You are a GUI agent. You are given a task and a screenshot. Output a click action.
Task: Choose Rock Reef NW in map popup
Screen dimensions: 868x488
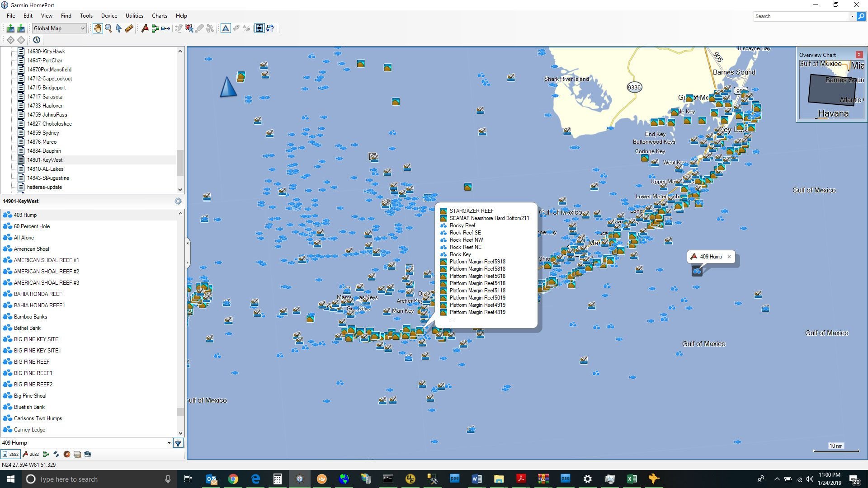tap(466, 240)
